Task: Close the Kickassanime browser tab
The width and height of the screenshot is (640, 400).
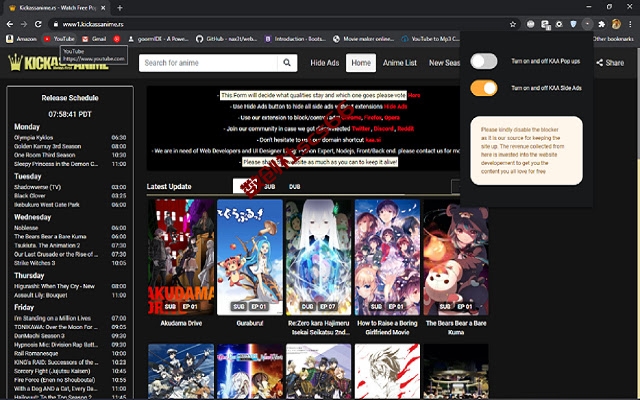Action: pyautogui.click(x=103, y=8)
